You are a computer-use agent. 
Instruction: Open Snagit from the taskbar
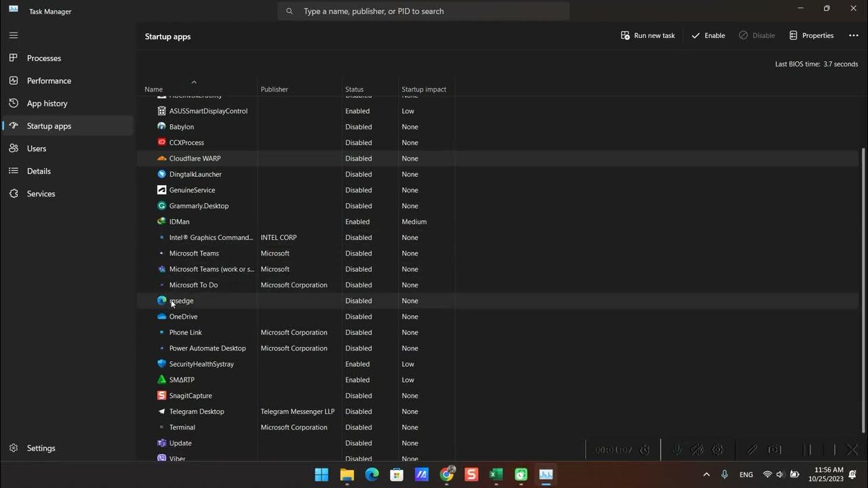tap(471, 474)
